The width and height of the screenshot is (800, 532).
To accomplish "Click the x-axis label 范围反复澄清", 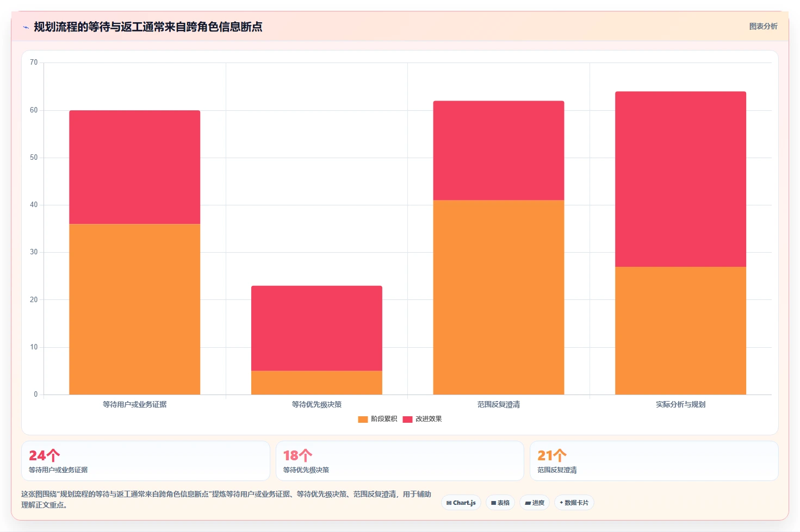I will (x=499, y=404).
